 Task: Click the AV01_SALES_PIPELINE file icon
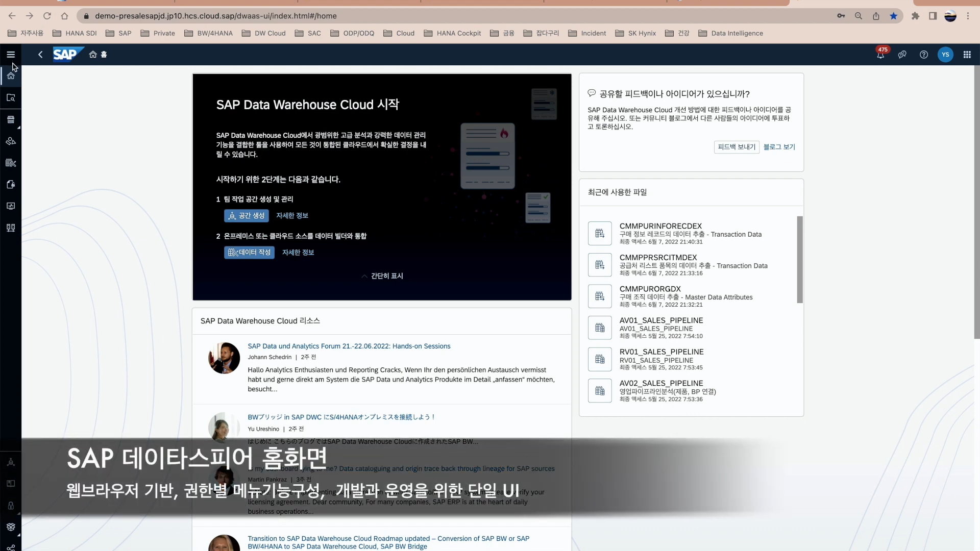pyautogui.click(x=600, y=328)
